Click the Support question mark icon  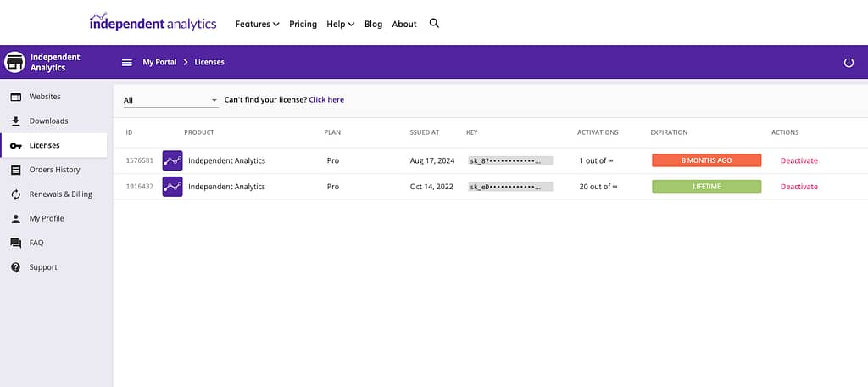[15, 267]
